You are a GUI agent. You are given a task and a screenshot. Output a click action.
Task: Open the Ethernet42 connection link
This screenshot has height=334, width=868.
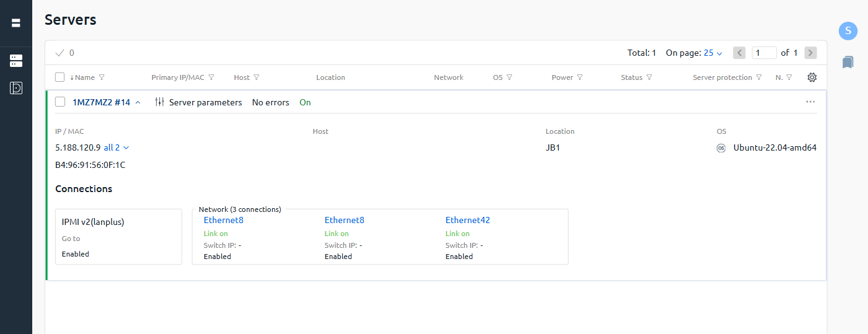click(x=467, y=220)
